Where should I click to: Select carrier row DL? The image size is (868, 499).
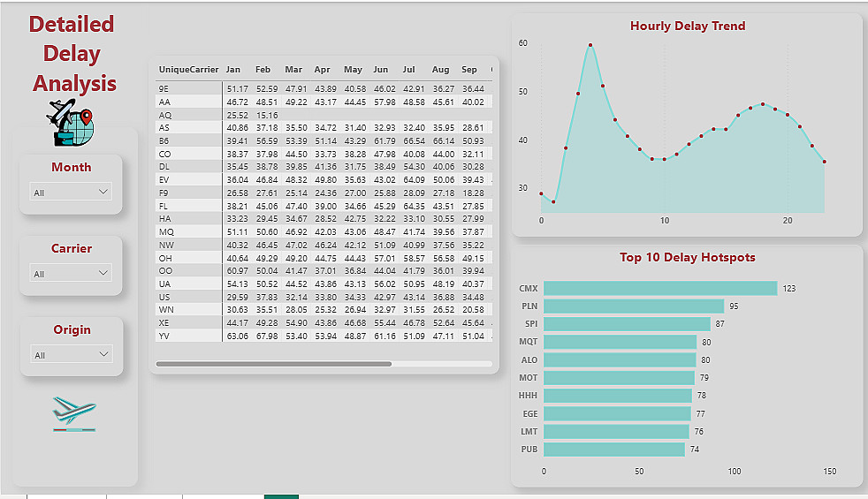[324, 167]
